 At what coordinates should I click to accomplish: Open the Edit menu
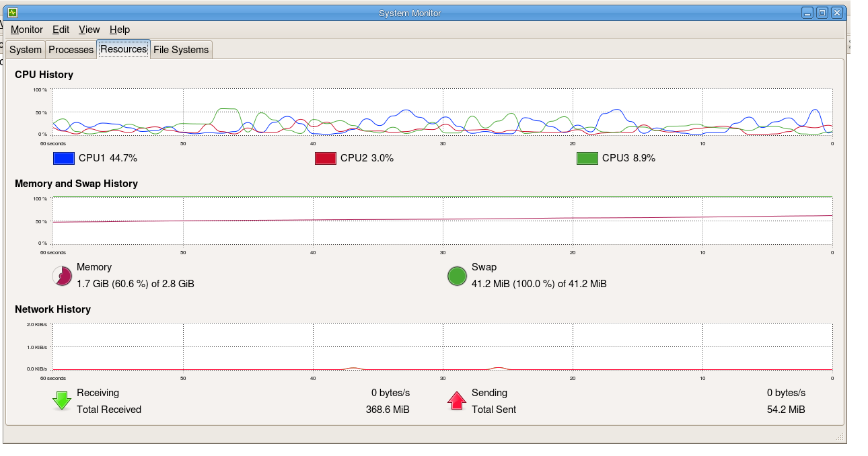click(61, 30)
